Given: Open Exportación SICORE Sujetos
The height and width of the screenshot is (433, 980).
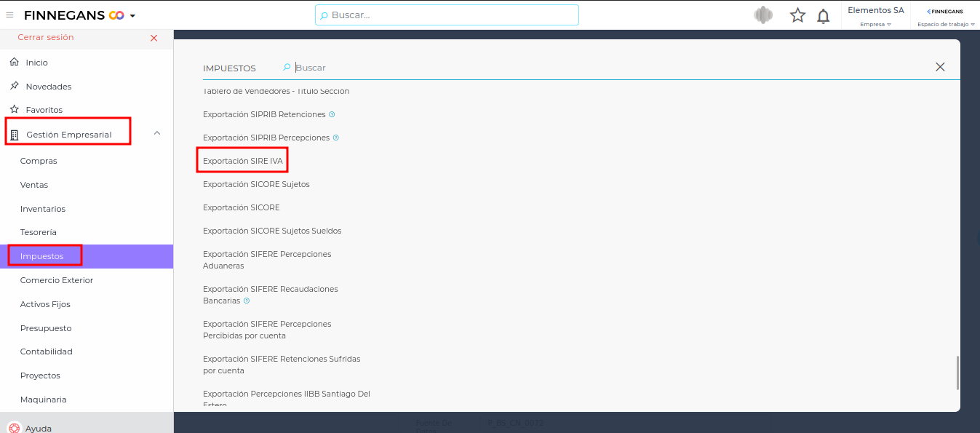Looking at the screenshot, I should pos(256,184).
